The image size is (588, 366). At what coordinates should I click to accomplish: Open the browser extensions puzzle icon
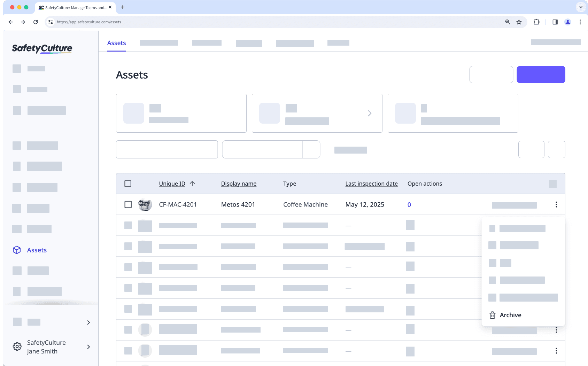(536, 22)
